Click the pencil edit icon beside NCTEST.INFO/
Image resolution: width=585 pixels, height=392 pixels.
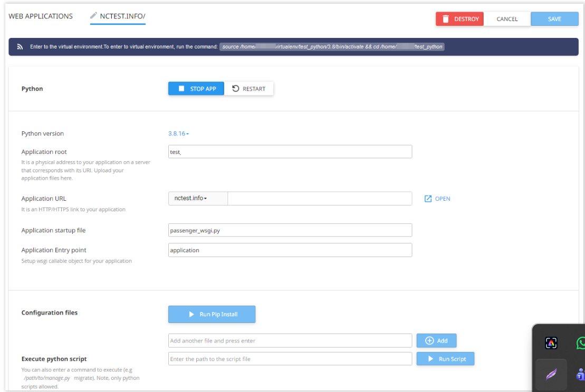click(x=93, y=15)
